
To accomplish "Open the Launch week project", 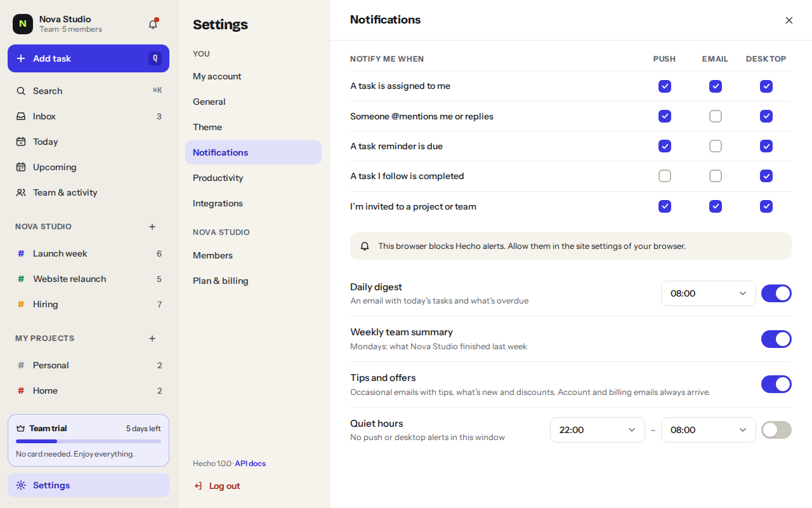I will click(x=88, y=253).
